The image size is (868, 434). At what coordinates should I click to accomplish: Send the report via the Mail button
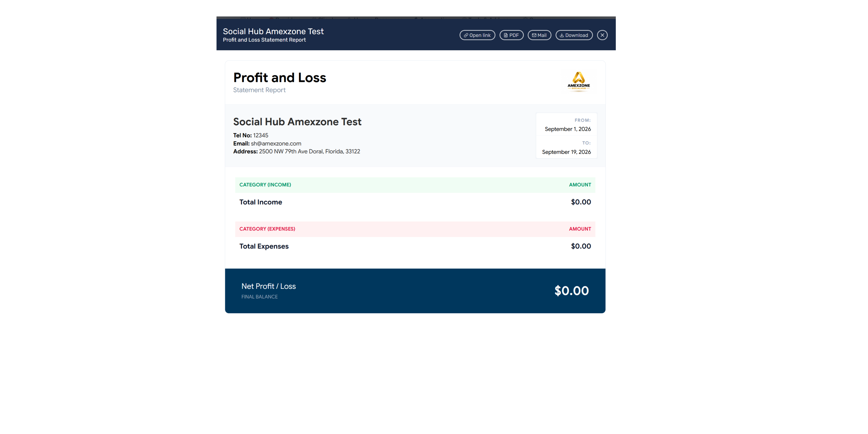(x=539, y=35)
